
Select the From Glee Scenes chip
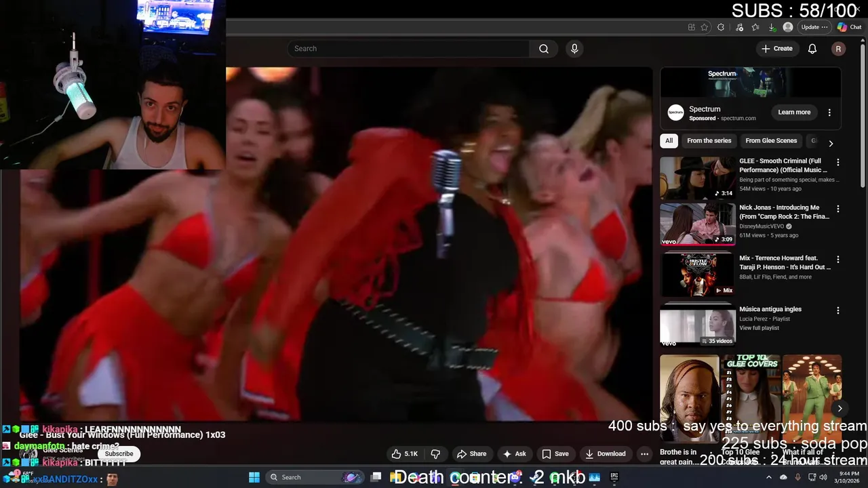pos(771,141)
